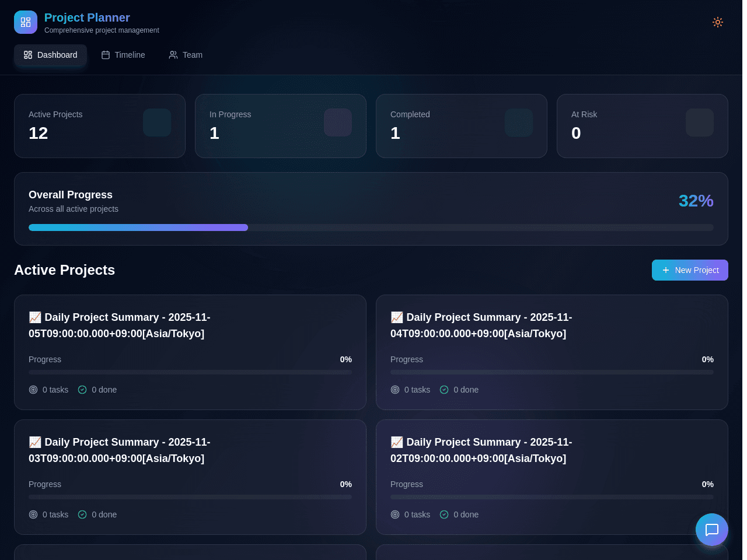Select "0 tasks" text on the 2025-11-03 card
747x560 pixels.
[x=55, y=514]
